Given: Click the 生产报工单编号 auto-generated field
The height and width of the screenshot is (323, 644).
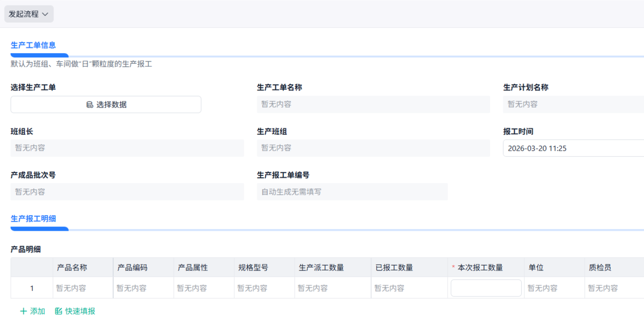Looking at the screenshot, I should [x=352, y=192].
